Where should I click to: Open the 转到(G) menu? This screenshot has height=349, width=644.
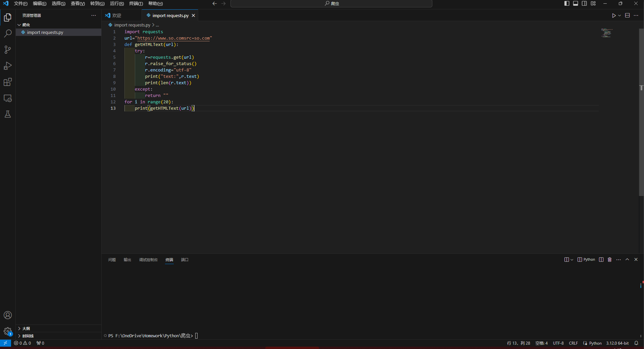point(97,3)
